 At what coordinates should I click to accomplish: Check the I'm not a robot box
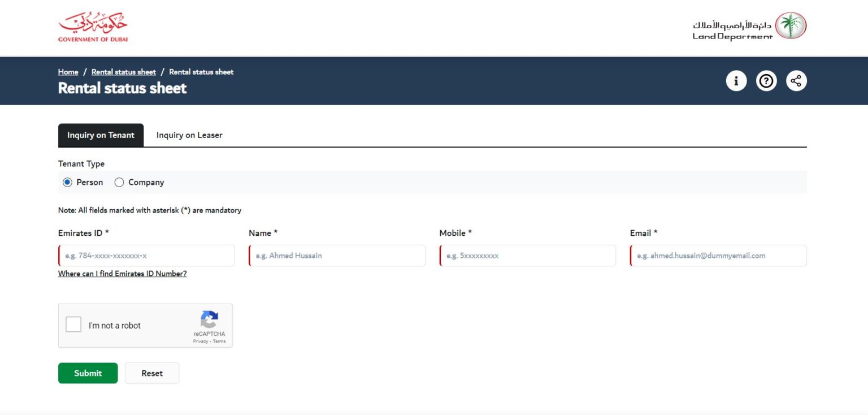click(x=73, y=325)
